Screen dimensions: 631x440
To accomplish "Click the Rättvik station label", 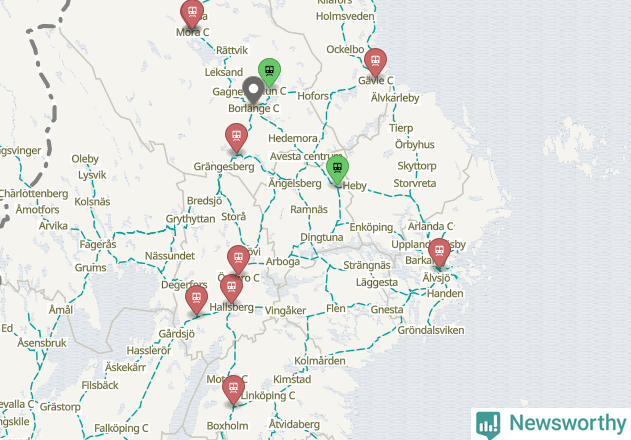I will [232, 50].
